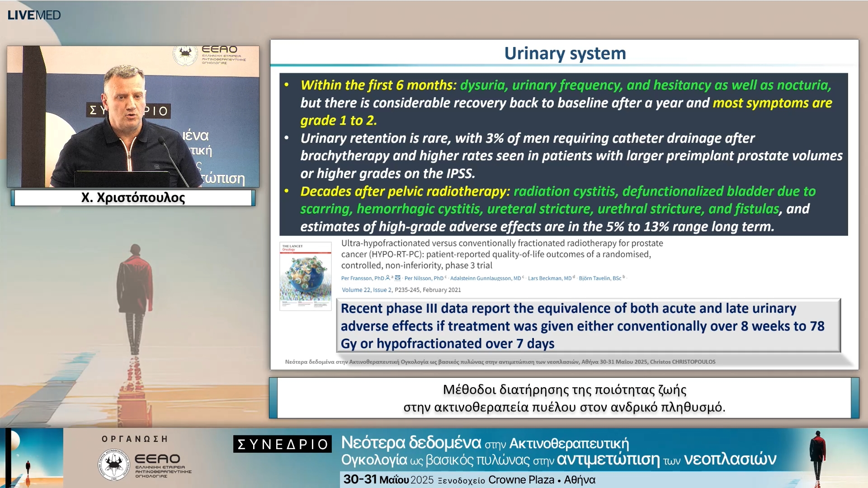Image resolution: width=868 pixels, height=488 pixels.
Task: Click the black ΣΥΝΕΔΡΙΟ badge in the banner
Action: 283,444
